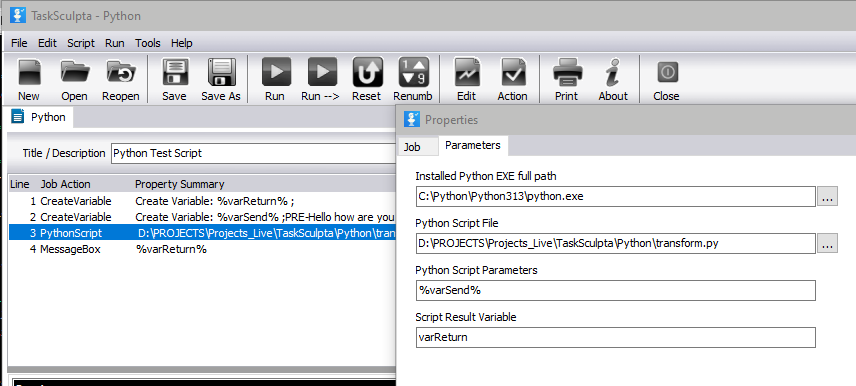Run the script using the Run icon
The width and height of the screenshot is (856, 386).
(276, 72)
